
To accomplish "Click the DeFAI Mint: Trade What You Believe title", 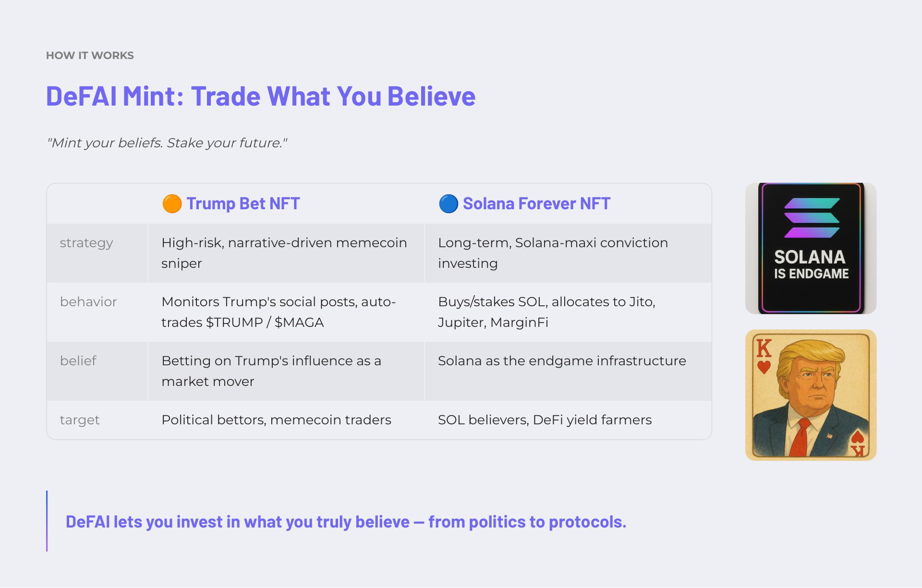I will [261, 96].
